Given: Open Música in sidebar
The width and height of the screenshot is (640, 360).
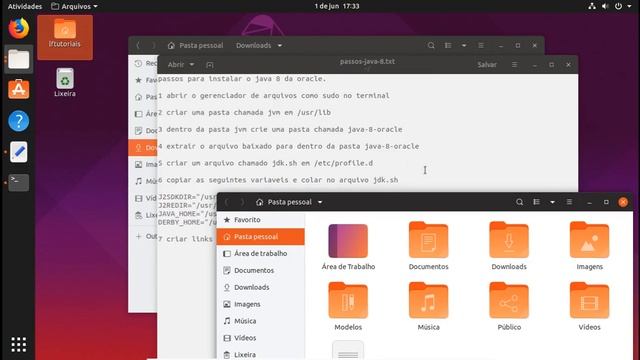Looking at the screenshot, I should pos(260,321).
